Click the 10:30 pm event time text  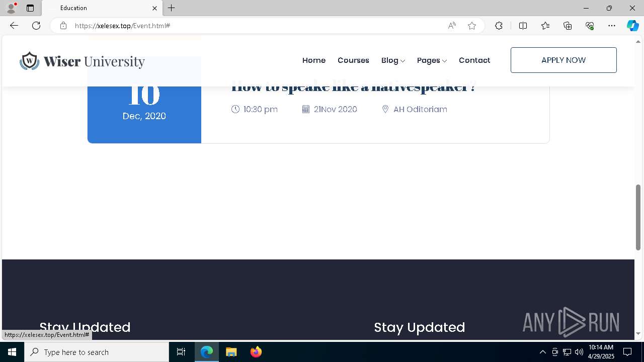click(x=260, y=109)
